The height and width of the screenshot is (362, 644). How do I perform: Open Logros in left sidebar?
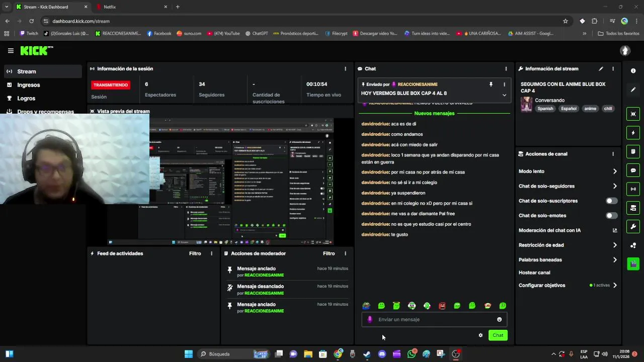pos(43,99)
